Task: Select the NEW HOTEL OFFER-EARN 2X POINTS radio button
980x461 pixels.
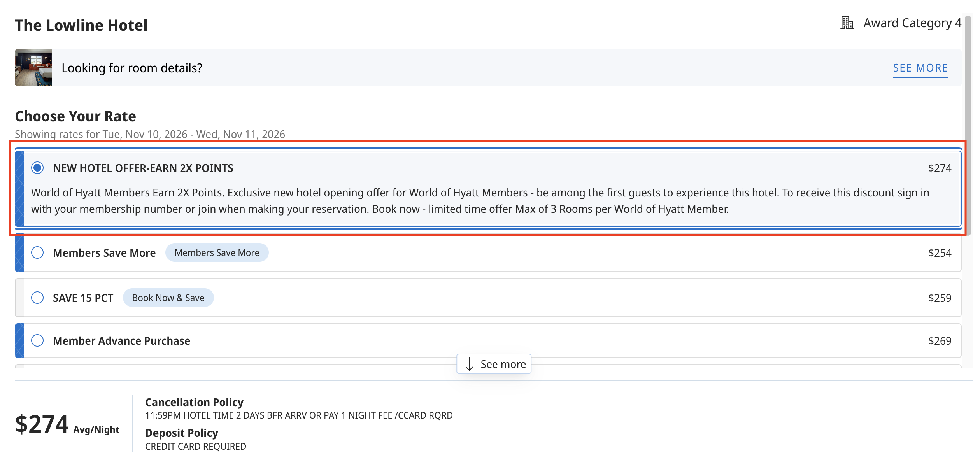Action: tap(37, 168)
